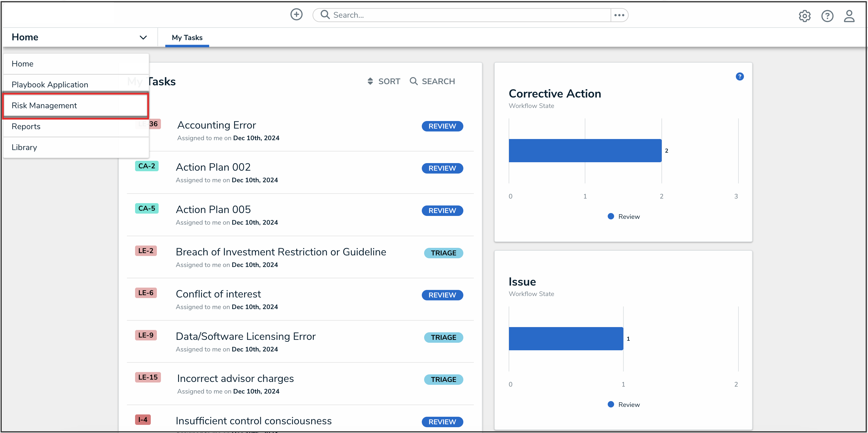This screenshot has height=433, width=868.
Task: Click the SORT arrows icon
Action: coord(370,81)
